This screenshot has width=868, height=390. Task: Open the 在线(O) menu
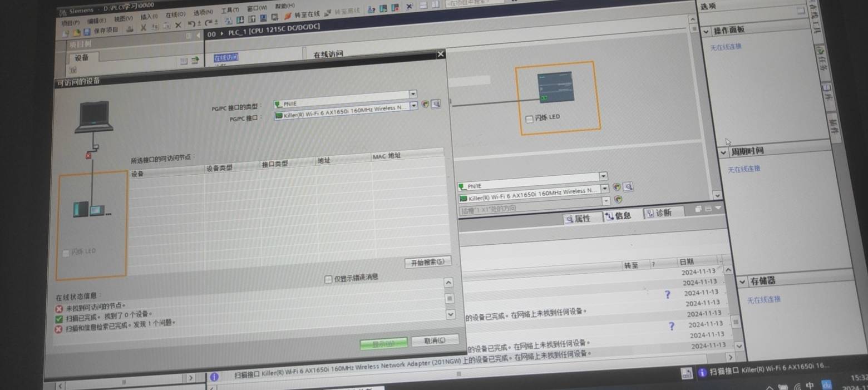175,14
